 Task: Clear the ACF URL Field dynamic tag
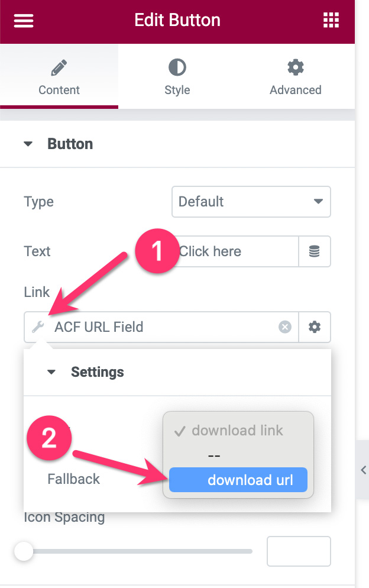pos(285,327)
